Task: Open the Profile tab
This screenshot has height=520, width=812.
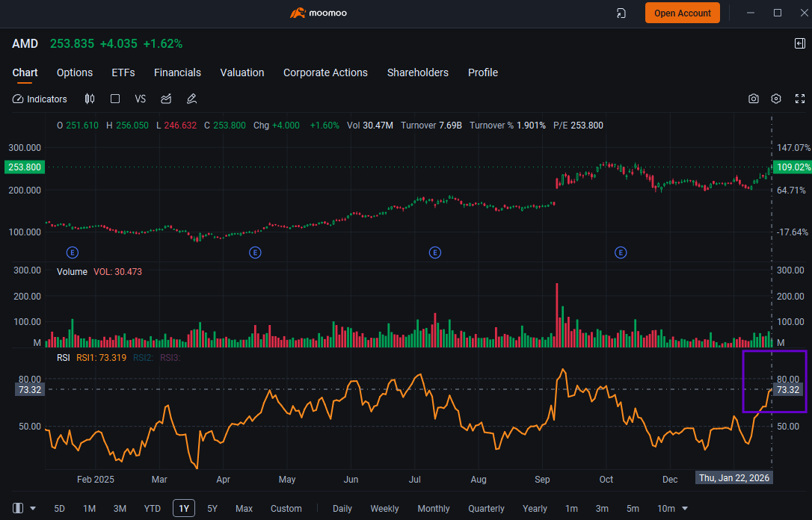Action: tap(483, 72)
